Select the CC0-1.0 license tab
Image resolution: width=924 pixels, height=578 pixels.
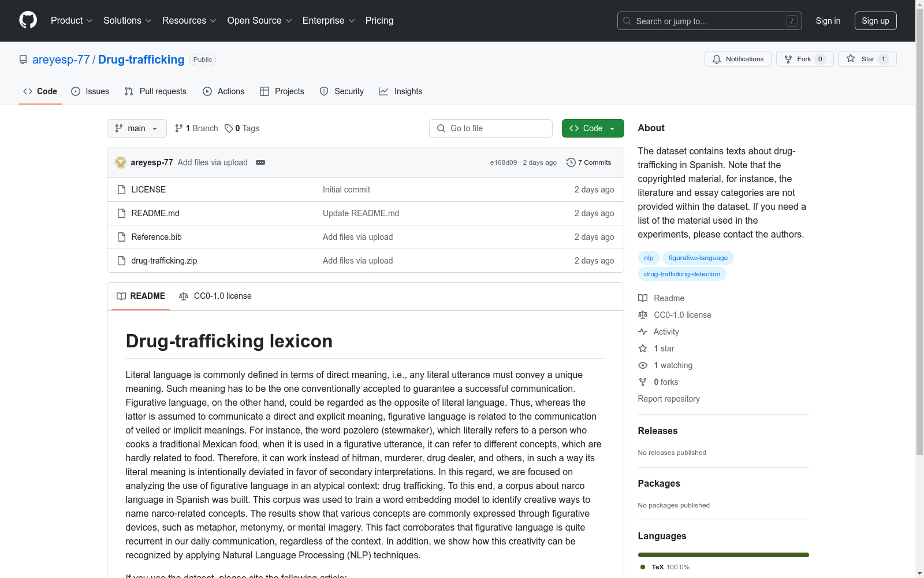[215, 296]
